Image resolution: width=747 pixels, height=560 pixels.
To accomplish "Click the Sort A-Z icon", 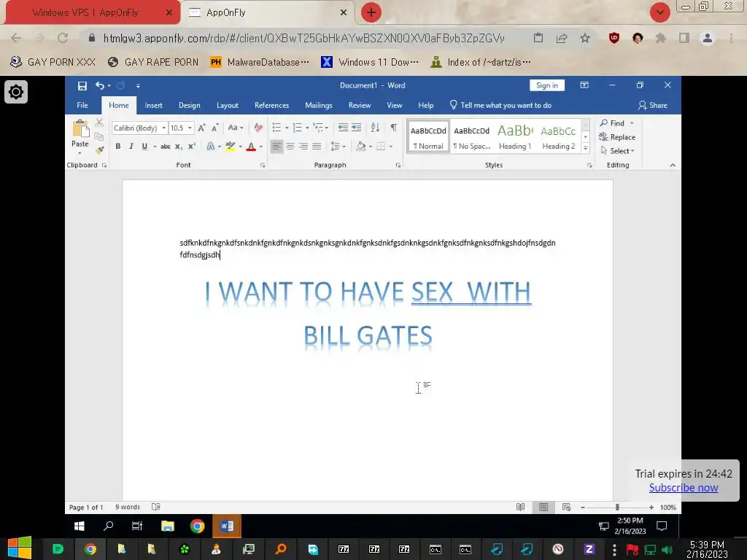I will pyautogui.click(x=375, y=127).
